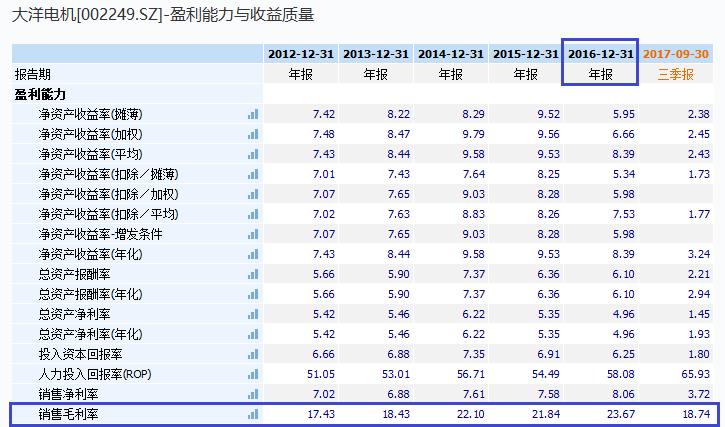Open chart icon for 净资产收益率(年化) row
This screenshot has width=725, height=427.
coord(253,254)
